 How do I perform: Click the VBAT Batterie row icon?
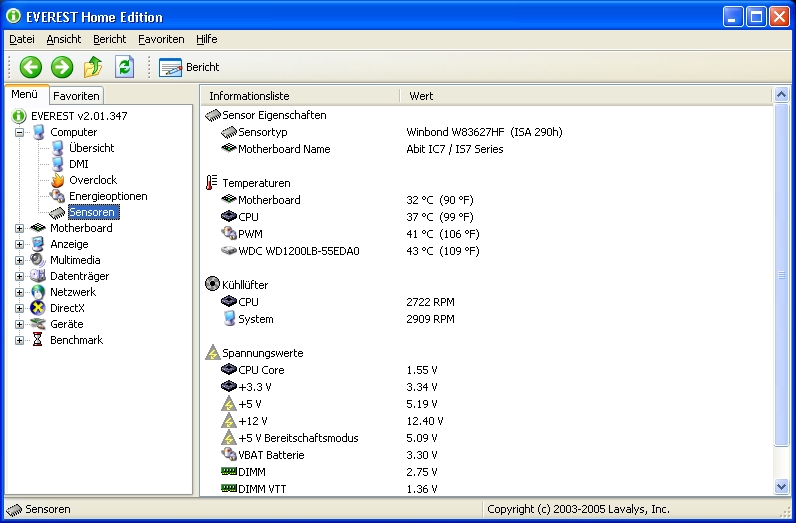(x=229, y=454)
